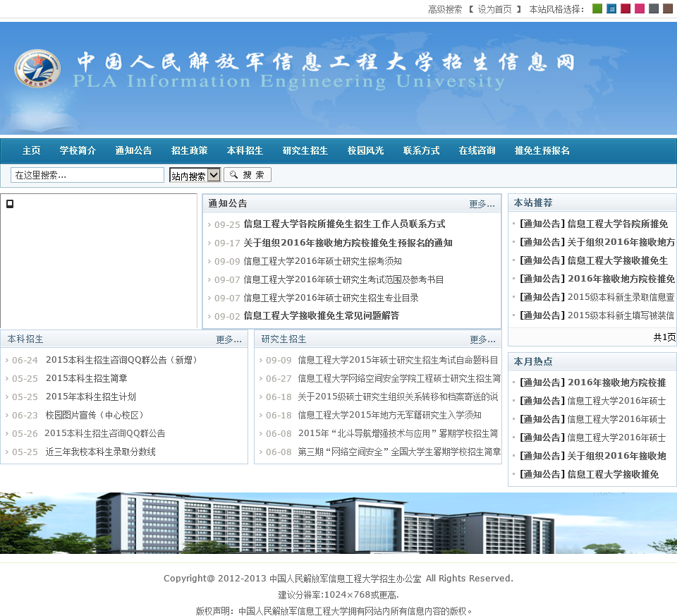Screen dimensions: 677x616
Task: Open 2015本科生招生简章 link
Action: 86,378
